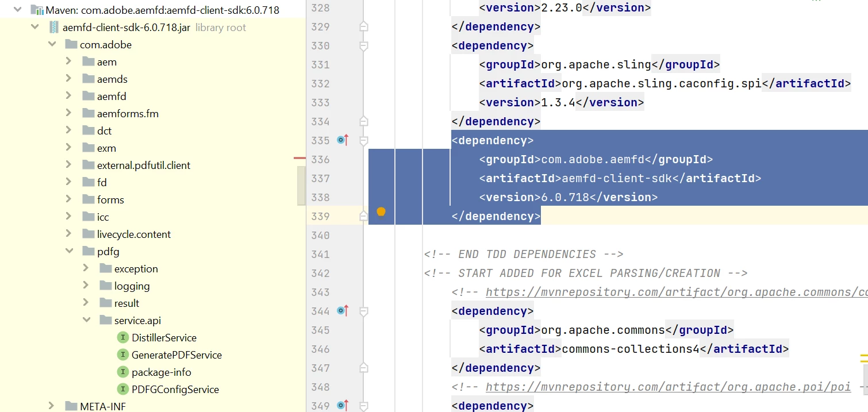Click the gutter dependency marker on line 344
This screenshot has height=412, width=868.
343,310
